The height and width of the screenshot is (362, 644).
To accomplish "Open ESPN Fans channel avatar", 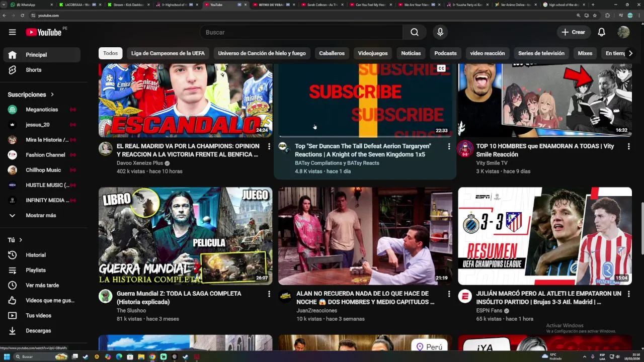I will [x=465, y=296].
